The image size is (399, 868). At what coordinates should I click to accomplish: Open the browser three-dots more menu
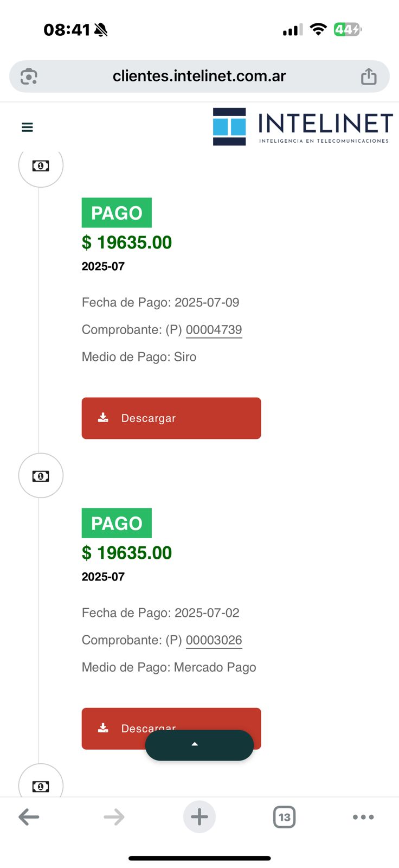pos(363,816)
